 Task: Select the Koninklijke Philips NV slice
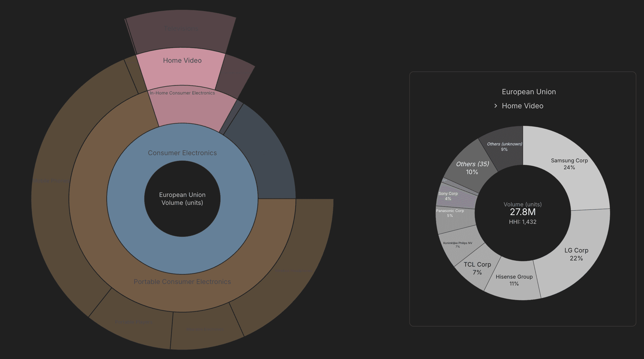tap(458, 245)
